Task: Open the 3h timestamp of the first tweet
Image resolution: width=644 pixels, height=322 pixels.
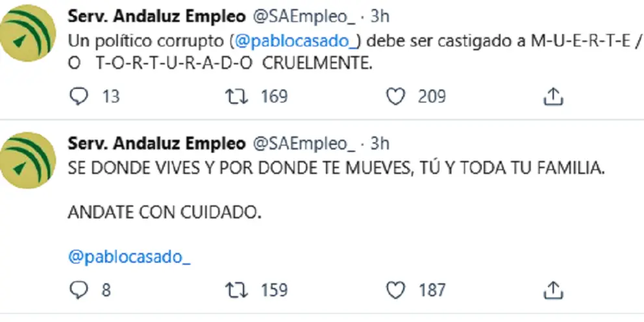Action: click(x=380, y=16)
